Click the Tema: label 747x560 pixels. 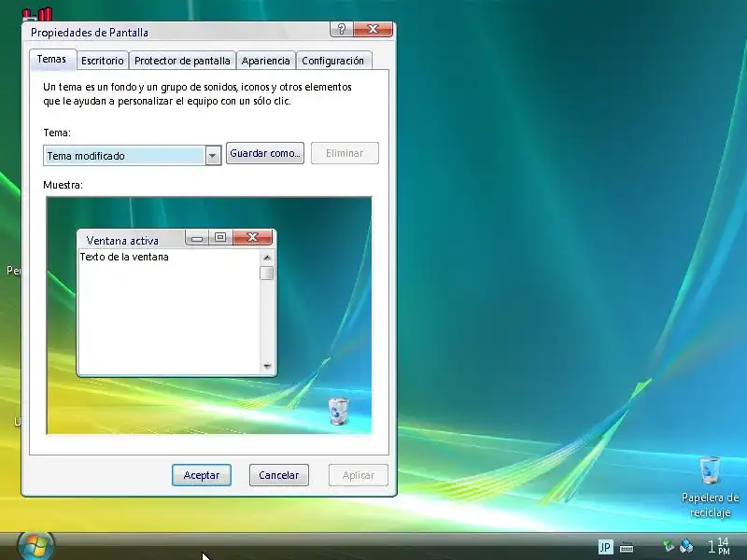(x=57, y=133)
